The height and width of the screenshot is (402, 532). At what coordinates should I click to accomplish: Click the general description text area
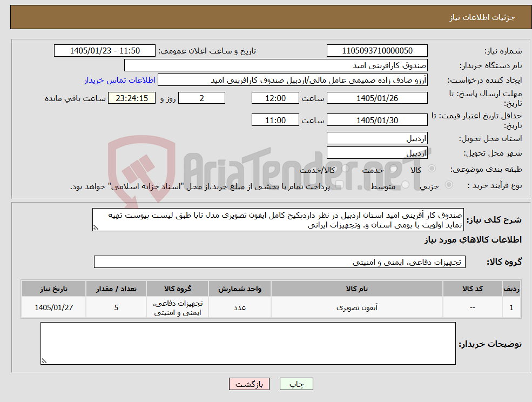278,220
